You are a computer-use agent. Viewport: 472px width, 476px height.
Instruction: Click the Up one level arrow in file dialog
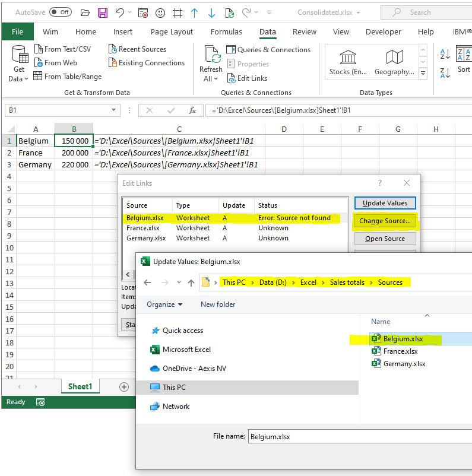click(191, 283)
